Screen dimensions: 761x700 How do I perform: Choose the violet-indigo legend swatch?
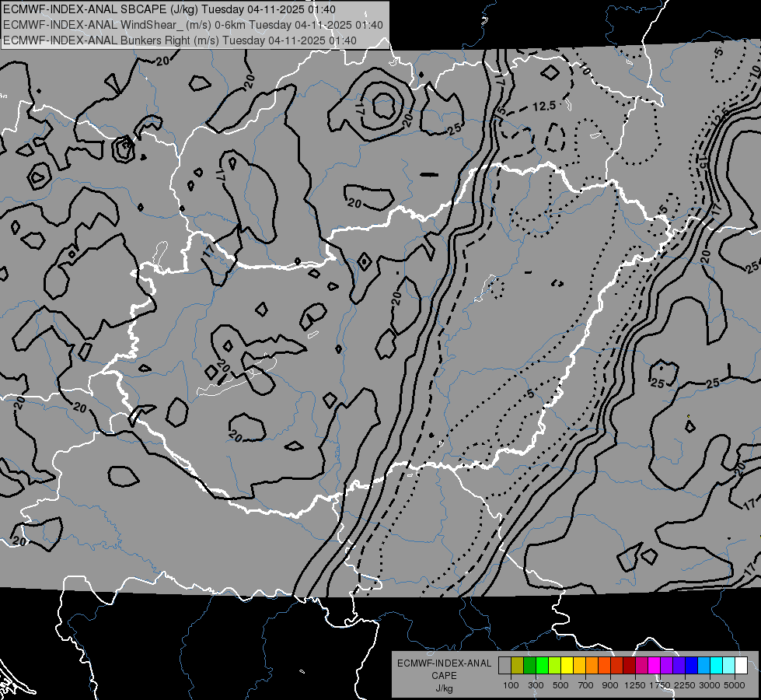coord(679,665)
